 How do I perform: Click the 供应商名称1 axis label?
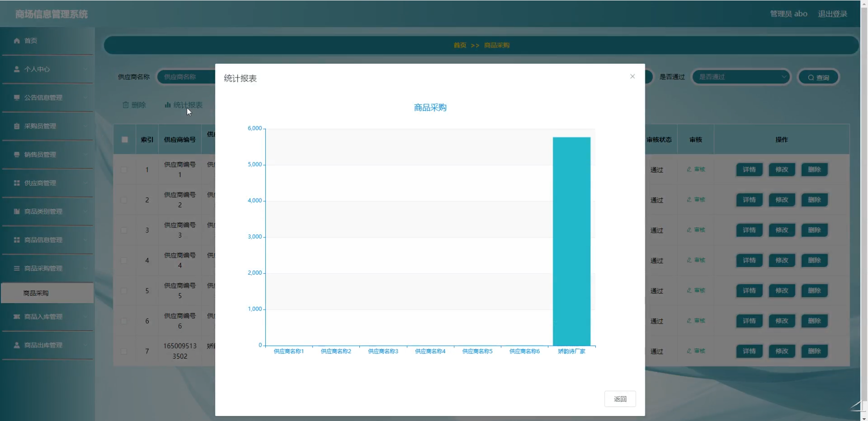(x=289, y=351)
